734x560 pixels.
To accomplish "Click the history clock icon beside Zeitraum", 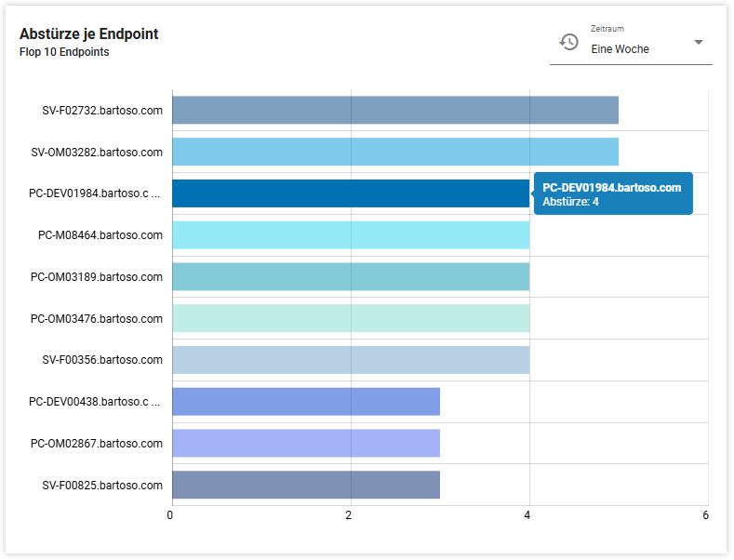I will (x=568, y=42).
